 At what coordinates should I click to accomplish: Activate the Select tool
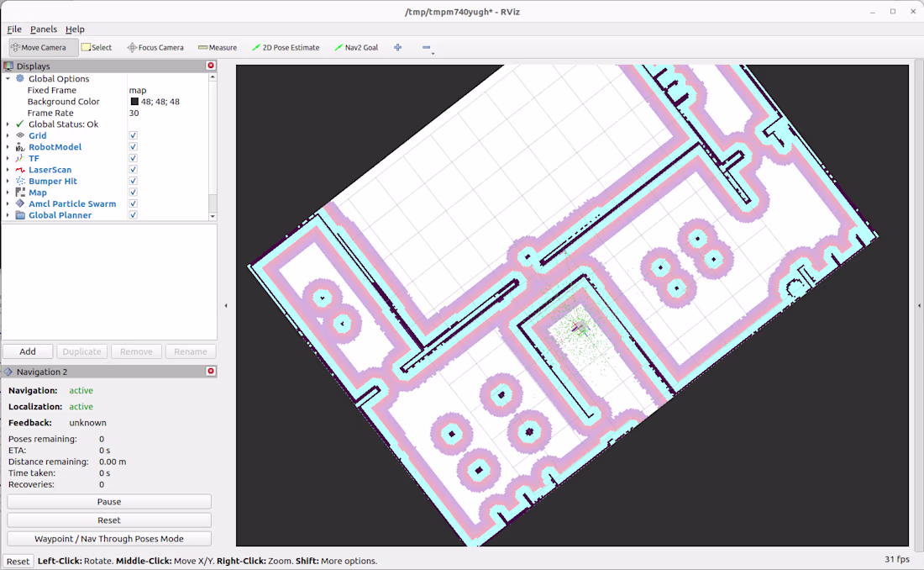tap(97, 48)
